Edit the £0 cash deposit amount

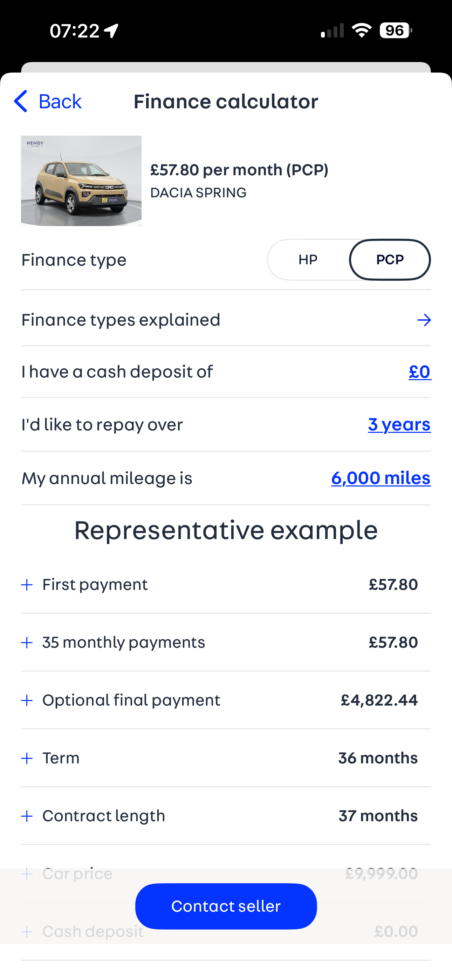pos(419,372)
